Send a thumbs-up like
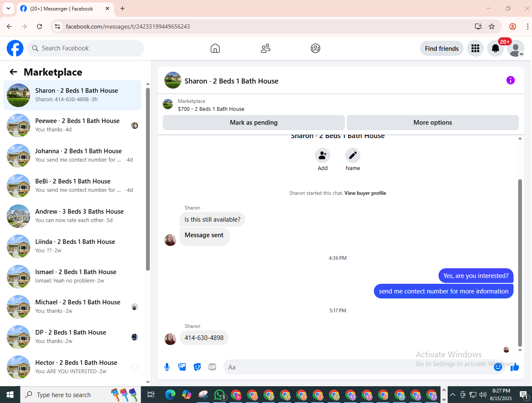 click(x=515, y=367)
